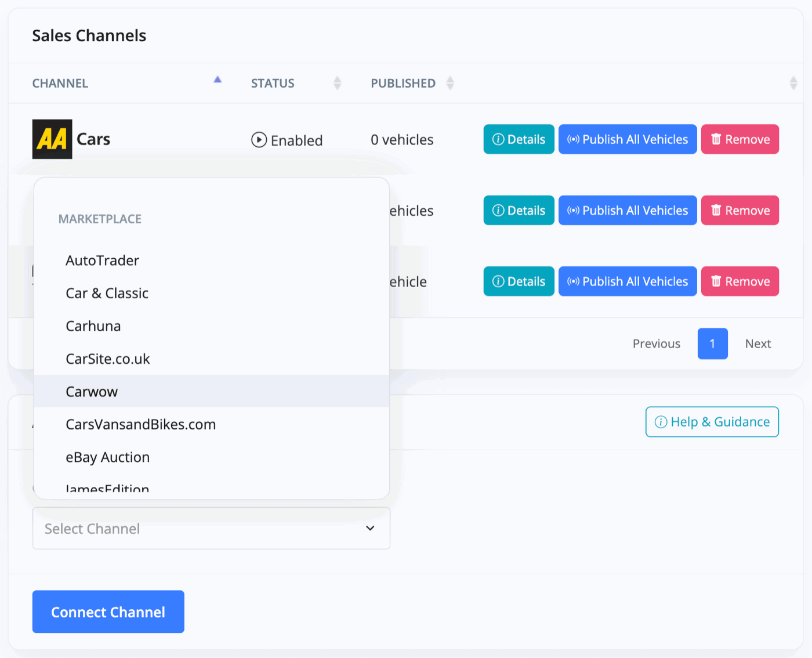Click the Sales Channels heading

tap(89, 35)
